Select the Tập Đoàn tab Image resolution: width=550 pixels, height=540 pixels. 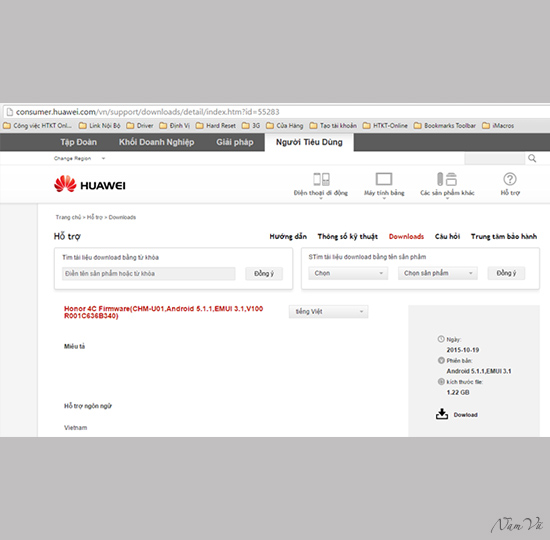pos(78,142)
